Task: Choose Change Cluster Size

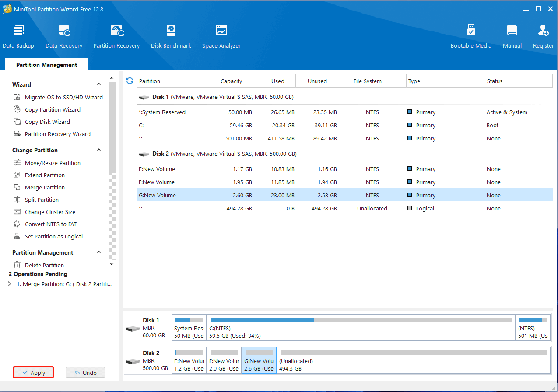Action: coord(44,212)
